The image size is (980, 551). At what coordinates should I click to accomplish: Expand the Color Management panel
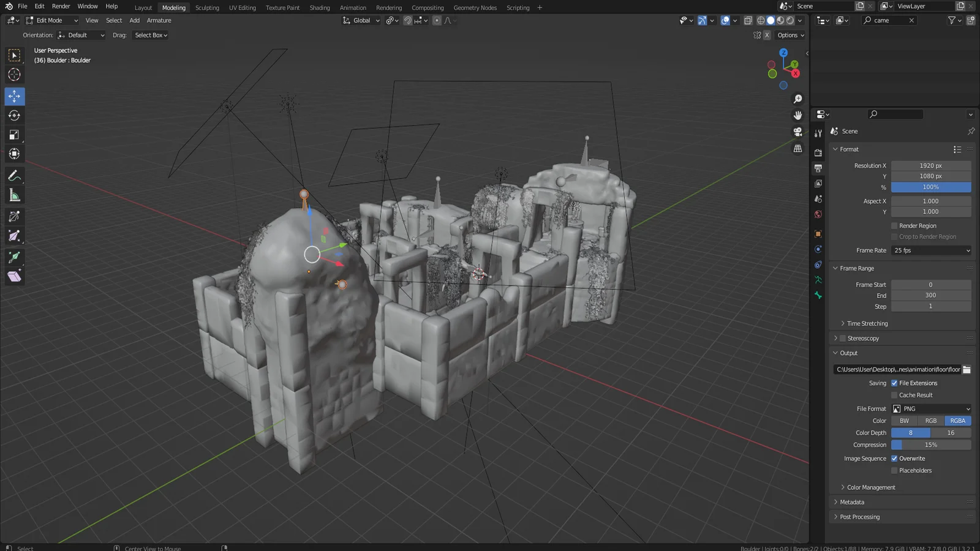870,487
